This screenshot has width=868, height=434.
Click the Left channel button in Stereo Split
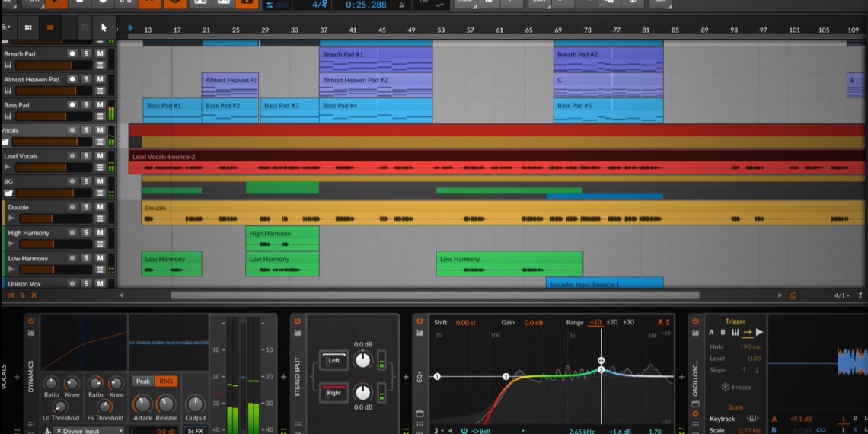333,360
